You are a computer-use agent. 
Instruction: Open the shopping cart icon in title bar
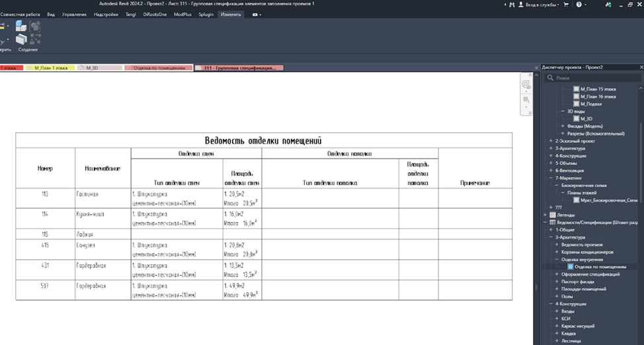coord(567,5)
